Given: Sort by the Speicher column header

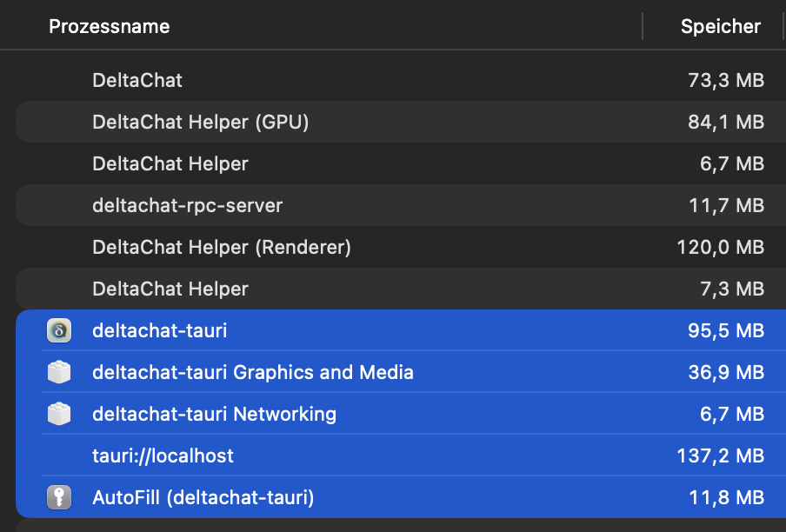Looking at the screenshot, I should [x=720, y=26].
